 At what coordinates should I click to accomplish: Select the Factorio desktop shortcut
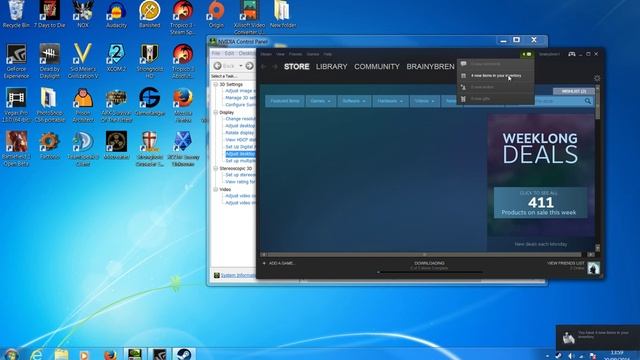click(50, 145)
